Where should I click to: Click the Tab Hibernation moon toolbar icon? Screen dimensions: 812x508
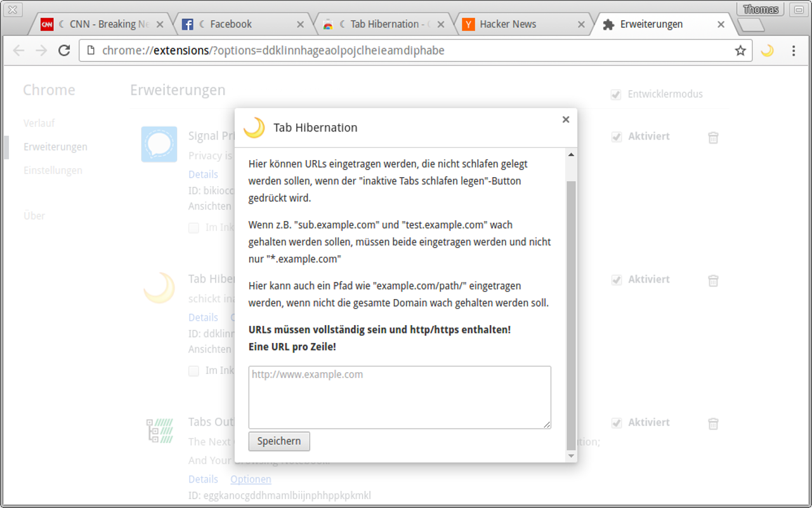[768, 51]
